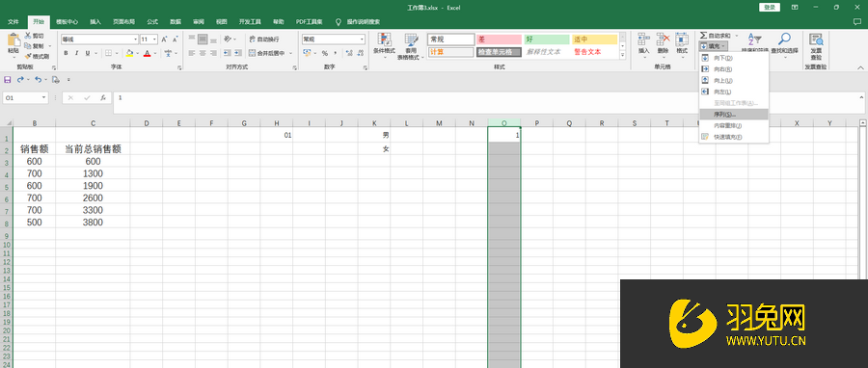Choose Fill Right (向右) from the menu

pyautogui.click(x=734, y=69)
